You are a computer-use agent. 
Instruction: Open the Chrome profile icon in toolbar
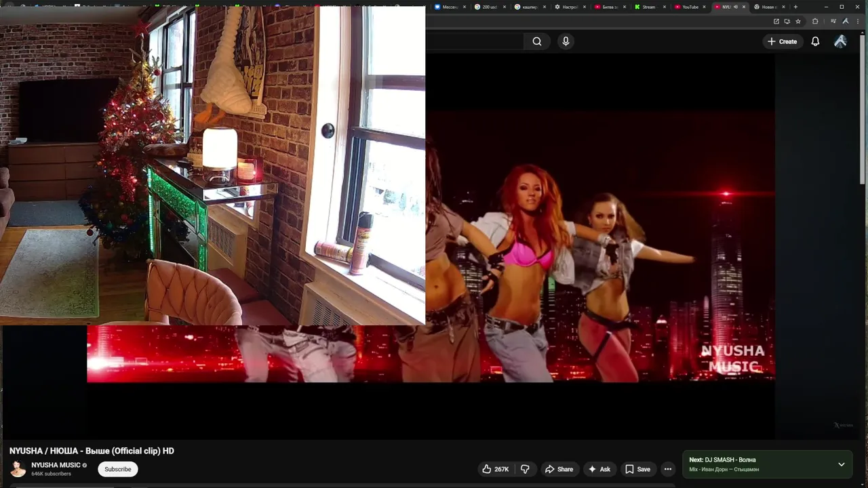(x=845, y=21)
